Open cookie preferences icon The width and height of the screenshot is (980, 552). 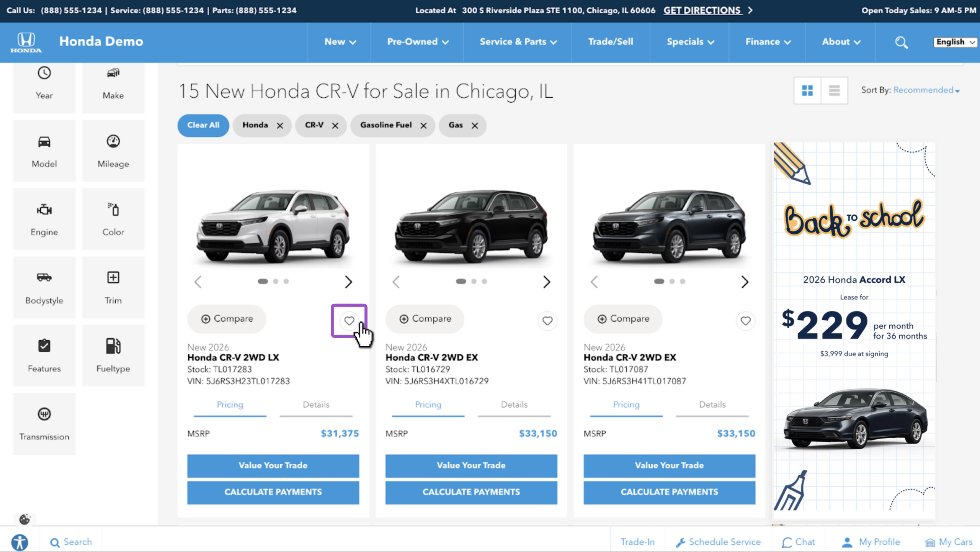coord(24,519)
